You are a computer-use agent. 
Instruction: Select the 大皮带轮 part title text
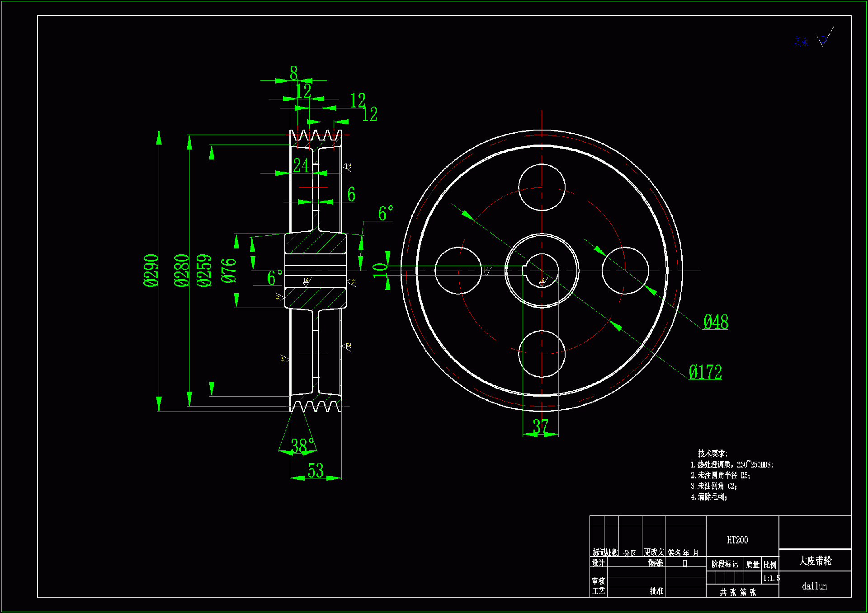pos(815,561)
